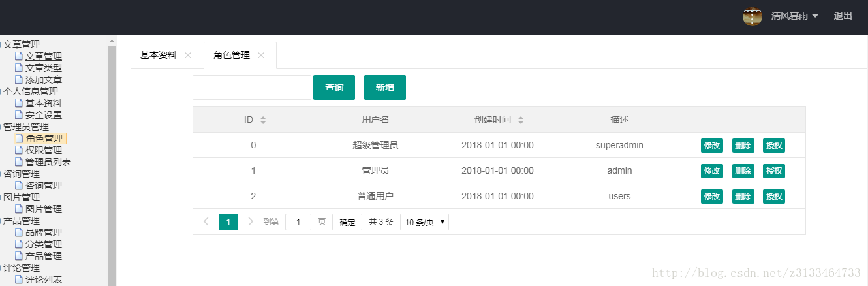The image size is (868, 286).
Task: Open 图片管理 child page in sidebar
Action: click(x=44, y=209)
